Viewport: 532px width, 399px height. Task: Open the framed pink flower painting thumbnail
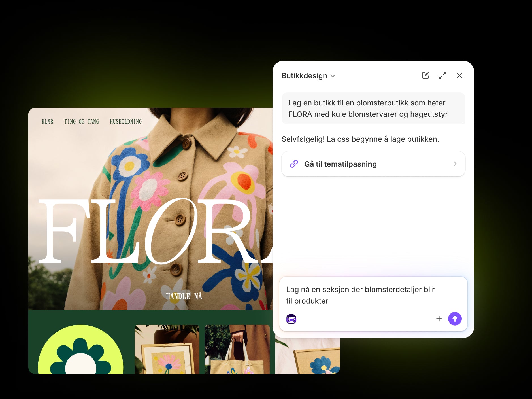(167, 349)
